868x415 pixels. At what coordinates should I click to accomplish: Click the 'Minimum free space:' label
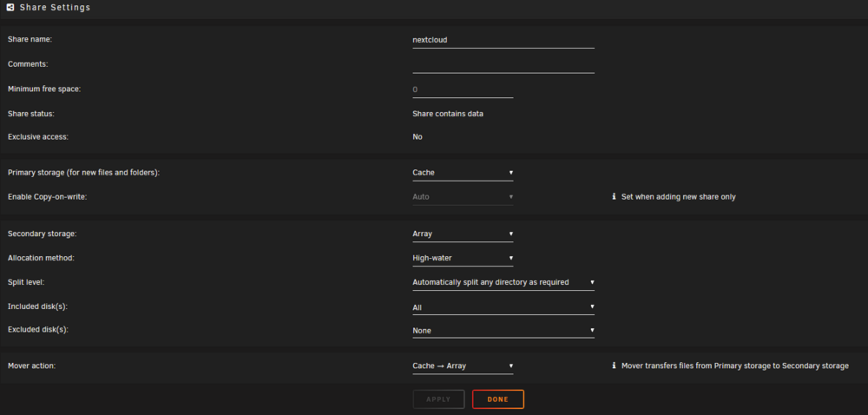(44, 89)
